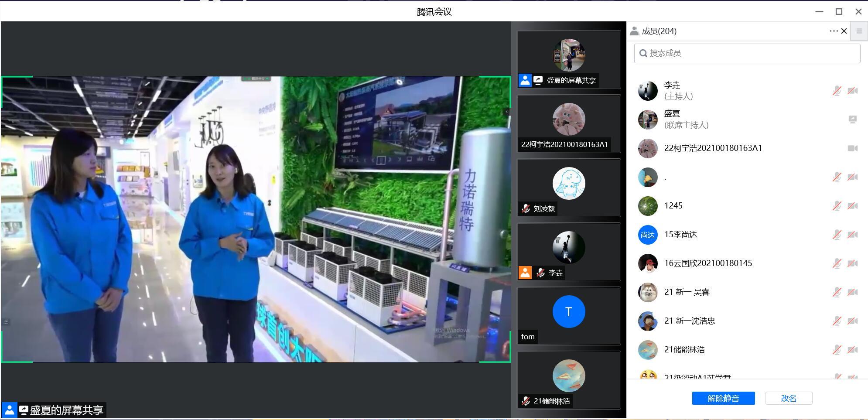Toggle microphone icon for 16云国欣202100180145

[837, 263]
